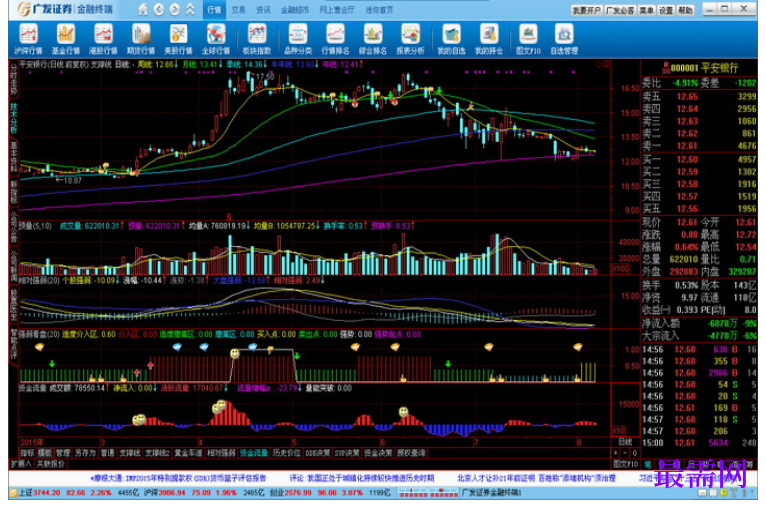Click 设置 settings button
This screenshot has height=505, width=766.
tap(666, 10)
